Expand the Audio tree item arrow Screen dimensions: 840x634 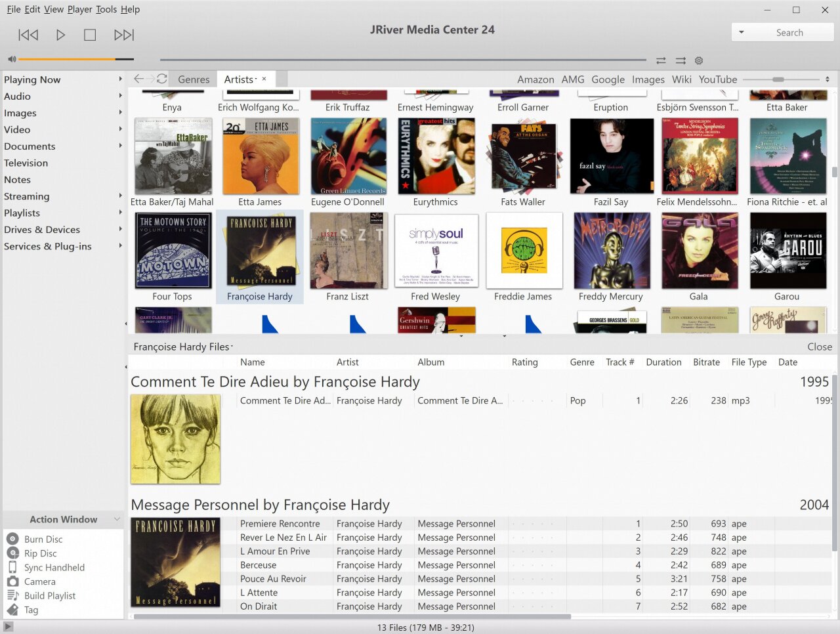(120, 96)
